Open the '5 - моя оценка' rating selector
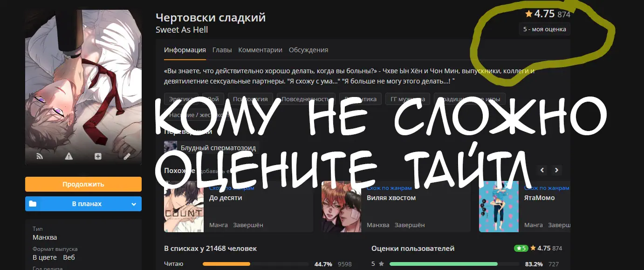 (544, 29)
